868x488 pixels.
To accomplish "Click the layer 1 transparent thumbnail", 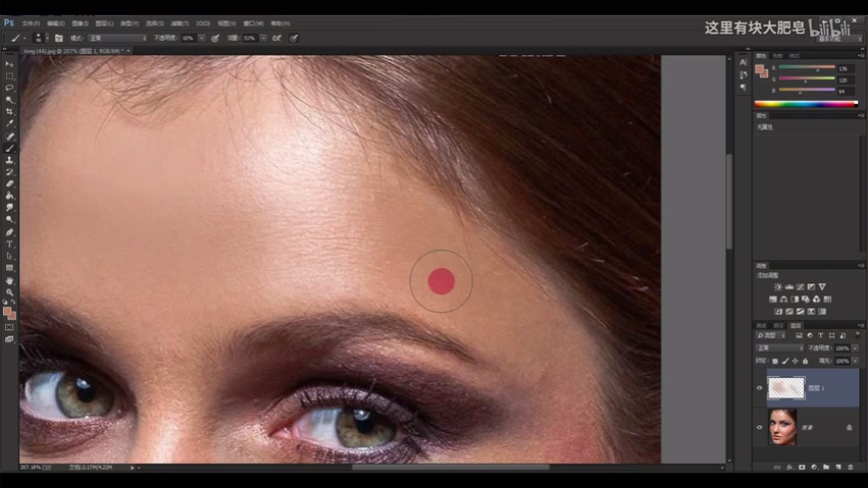I will click(x=786, y=388).
